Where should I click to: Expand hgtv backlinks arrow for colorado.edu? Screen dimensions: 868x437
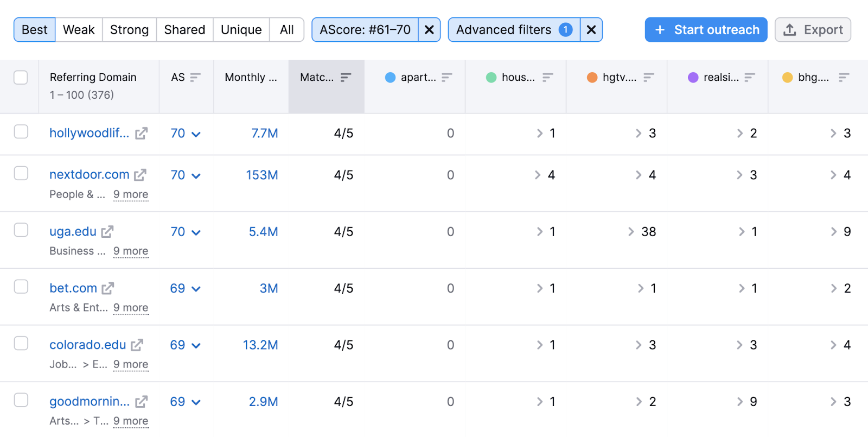point(639,345)
